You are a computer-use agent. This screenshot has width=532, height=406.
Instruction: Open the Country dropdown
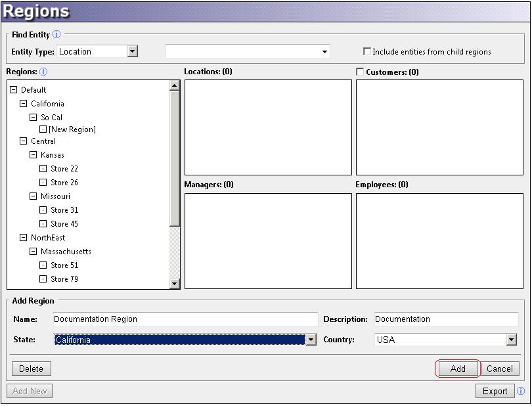pos(512,340)
